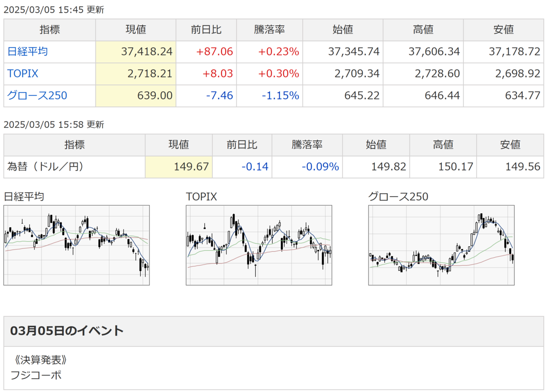The image size is (550, 392).
Task: Open the グロース250 index link
Action: 37,96
